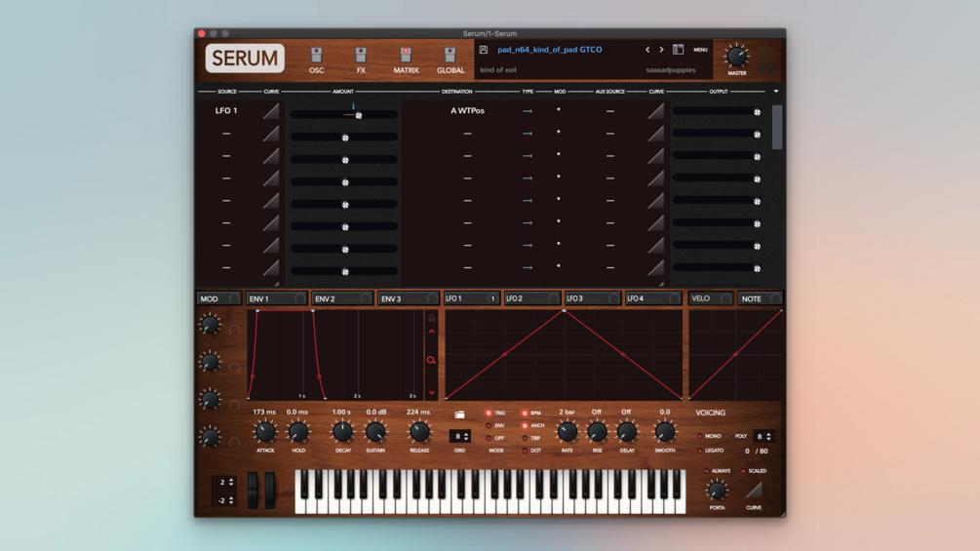Open the A WTPos destination dropdown
Image resolution: width=980 pixels, height=551 pixels.
click(467, 110)
